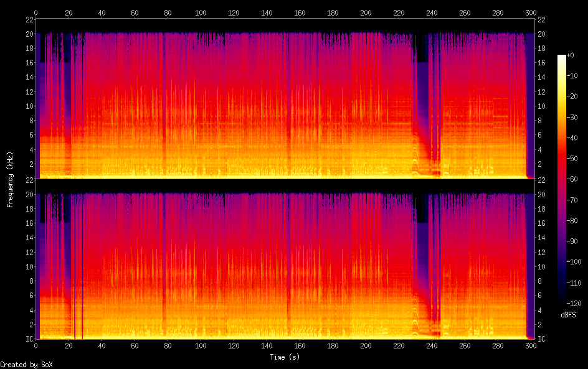The width and height of the screenshot is (588, 369).
Task: Click the dBFS color gradient bar
Action: pos(562,179)
